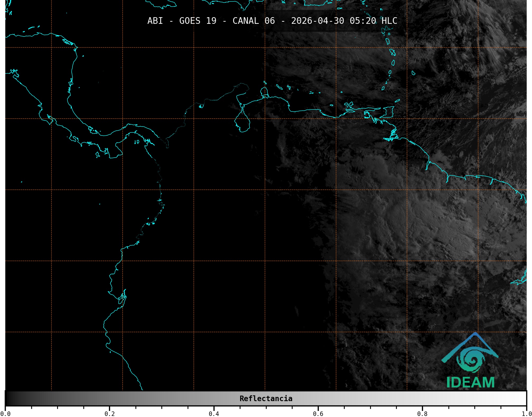Click the Reflectancia colorbar label
Screen dimensions: 532x417
(x=266, y=398)
